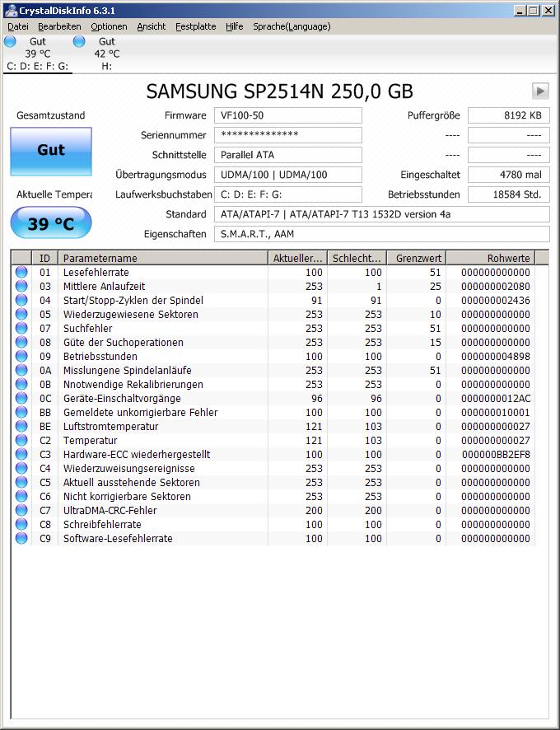Screen dimensions: 560x730
Task: Click the Firmware field VF100-50
Action: (x=287, y=115)
